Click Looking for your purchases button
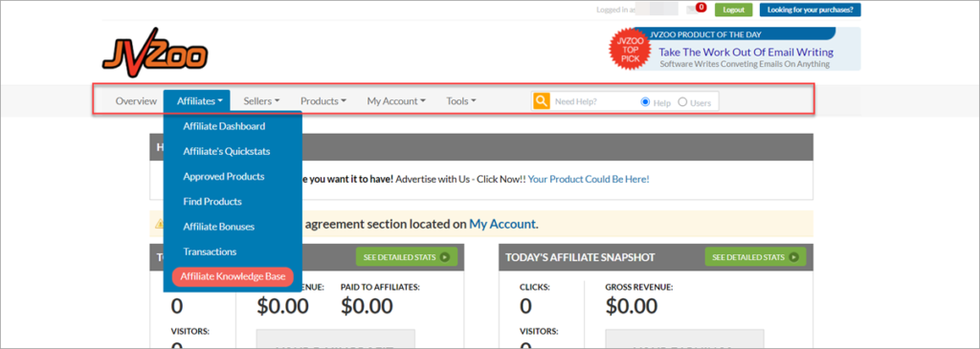 pos(810,10)
